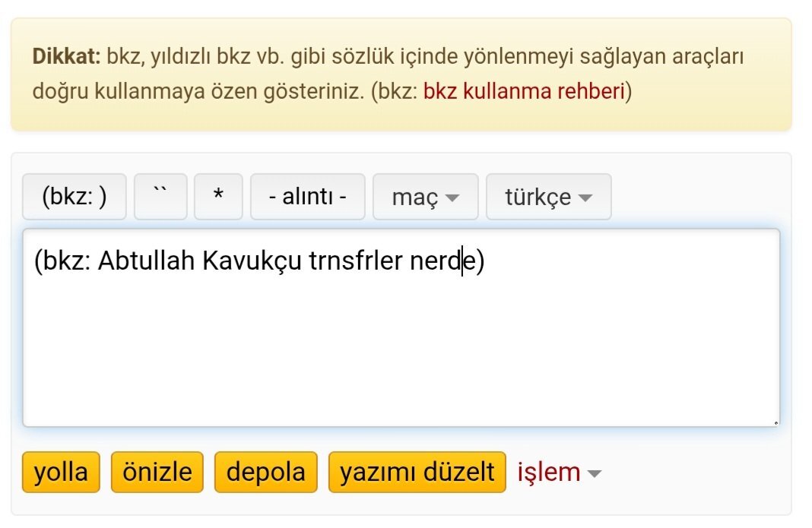
Task: Click the yazımı düzelt button
Action: pyautogui.click(x=417, y=473)
